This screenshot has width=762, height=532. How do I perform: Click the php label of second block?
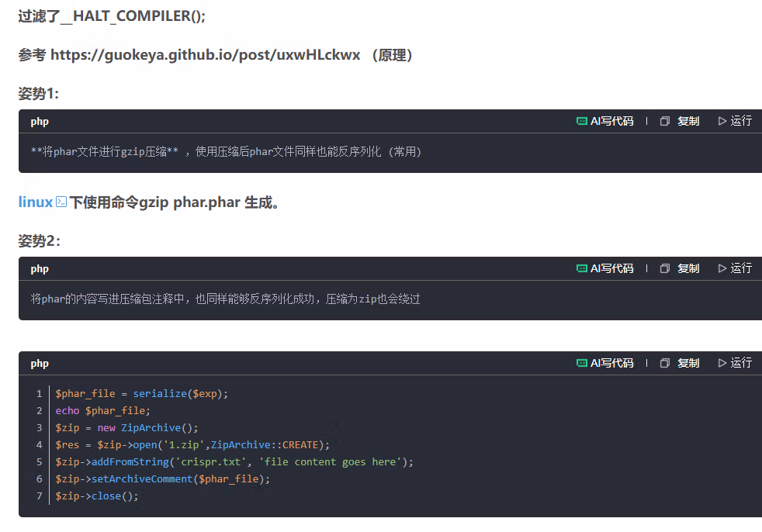point(40,268)
